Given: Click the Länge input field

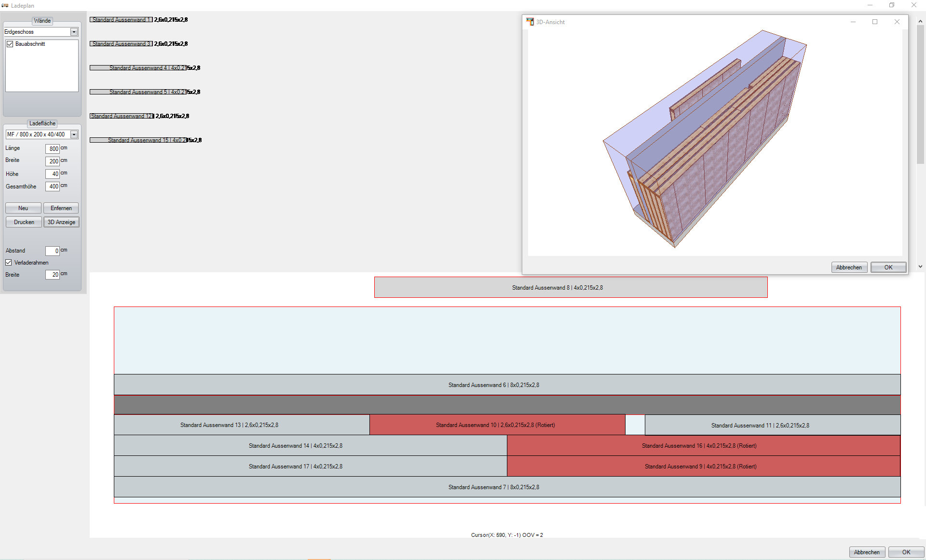Looking at the screenshot, I should (53, 149).
